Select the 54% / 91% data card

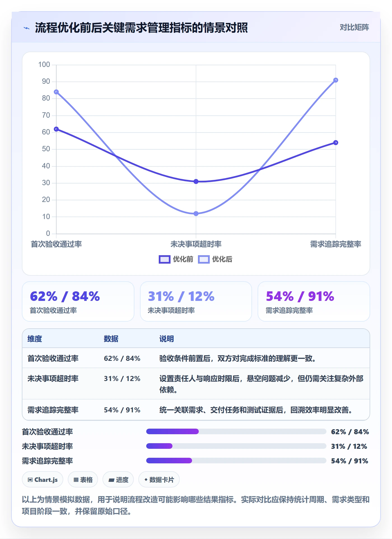pyautogui.click(x=314, y=301)
